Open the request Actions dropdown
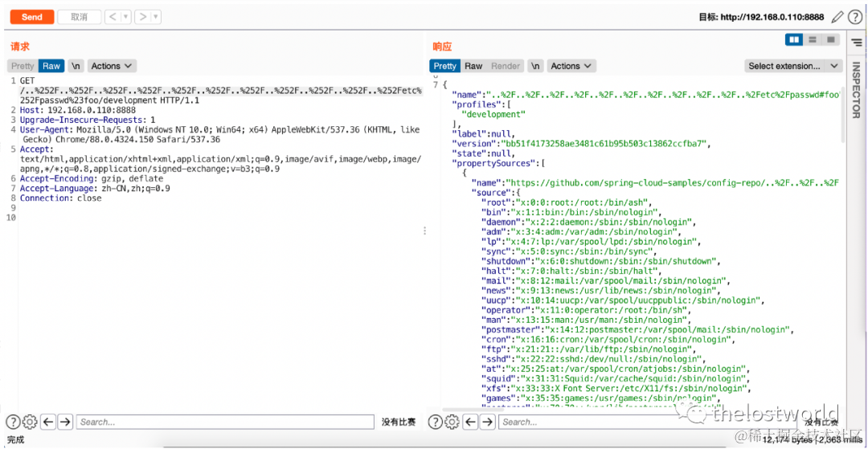The image size is (868, 449). point(112,66)
